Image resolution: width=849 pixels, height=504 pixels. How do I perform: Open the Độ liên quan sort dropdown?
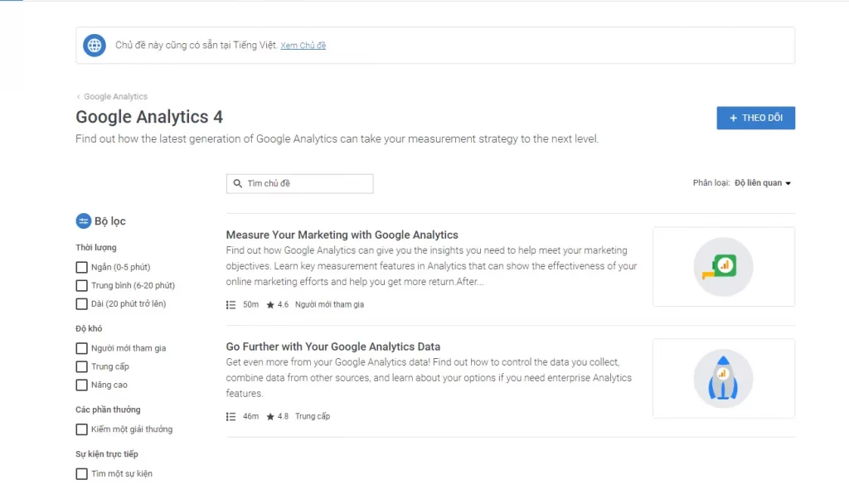(x=763, y=183)
